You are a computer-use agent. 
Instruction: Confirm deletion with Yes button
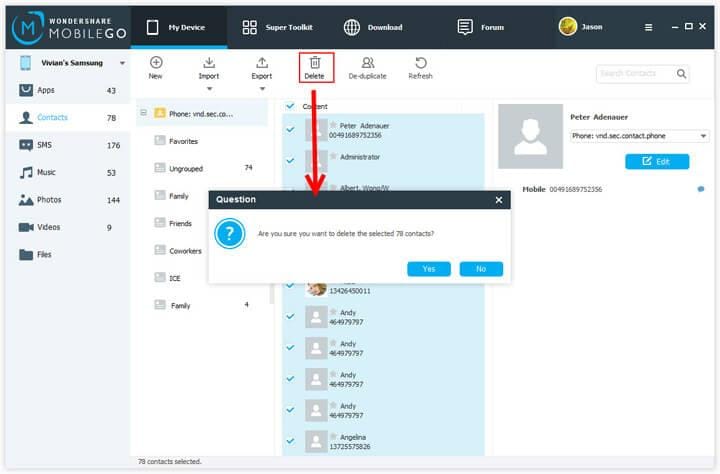pos(429,269)
